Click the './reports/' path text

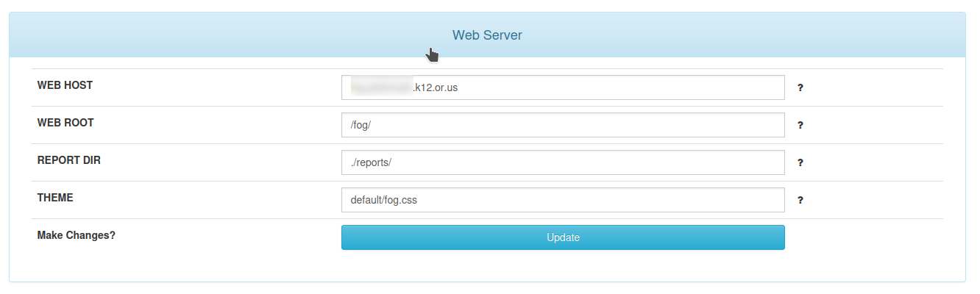point(371,162)
